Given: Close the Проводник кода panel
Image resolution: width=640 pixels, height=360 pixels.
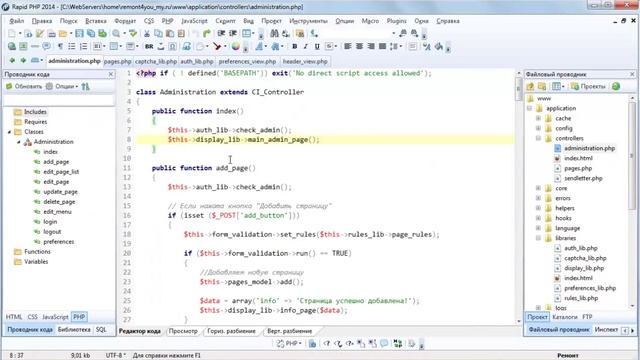Looking at the screenshot, I should (111, 74).
